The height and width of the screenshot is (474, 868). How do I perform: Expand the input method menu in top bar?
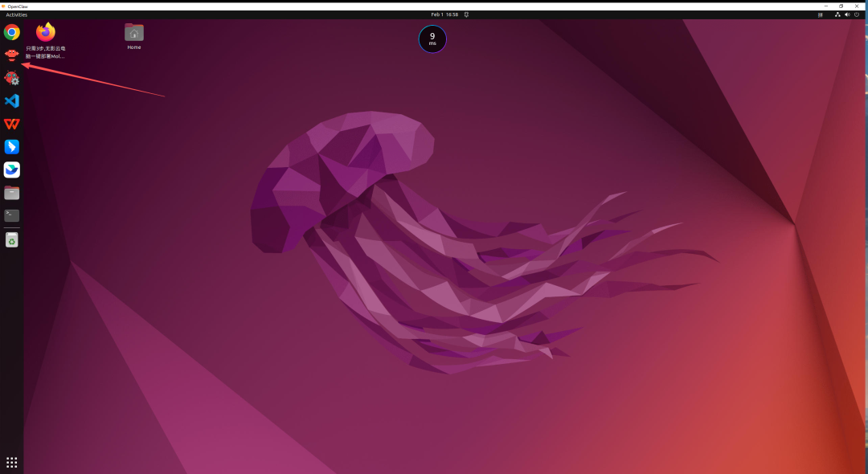[821, 14]
